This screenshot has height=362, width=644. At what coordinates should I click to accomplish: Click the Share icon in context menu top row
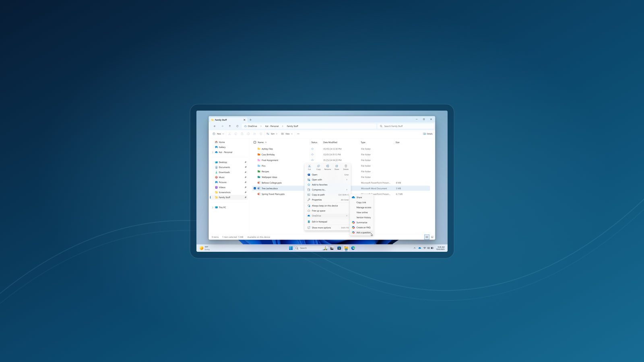click(337, 166)
